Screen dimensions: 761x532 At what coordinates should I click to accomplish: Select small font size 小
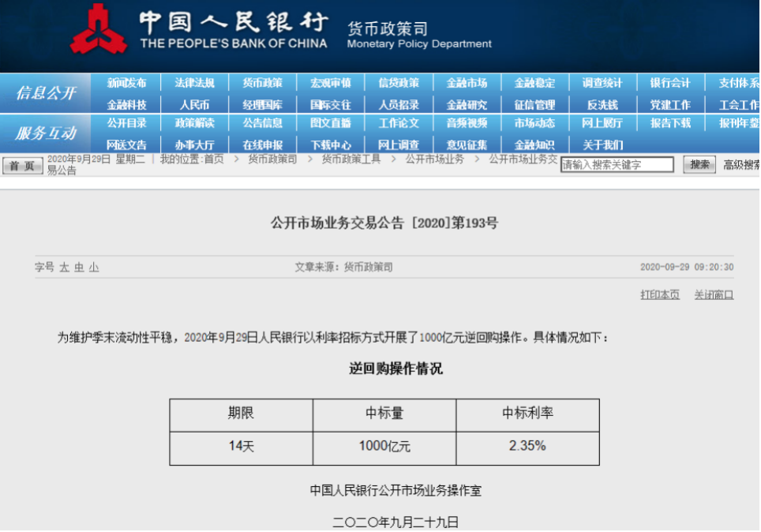[x=94, y=268]
